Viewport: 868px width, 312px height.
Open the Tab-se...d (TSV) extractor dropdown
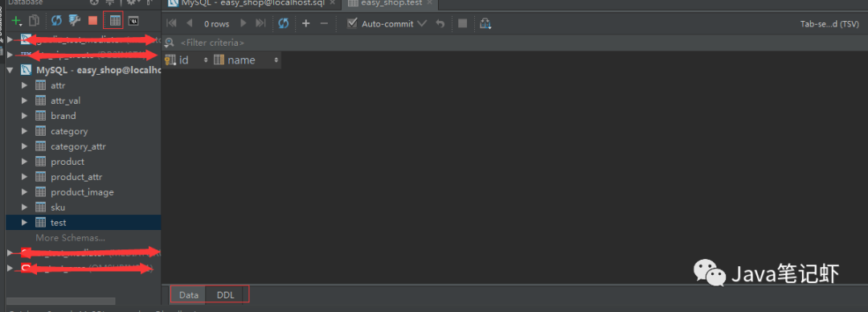[829, 24]
